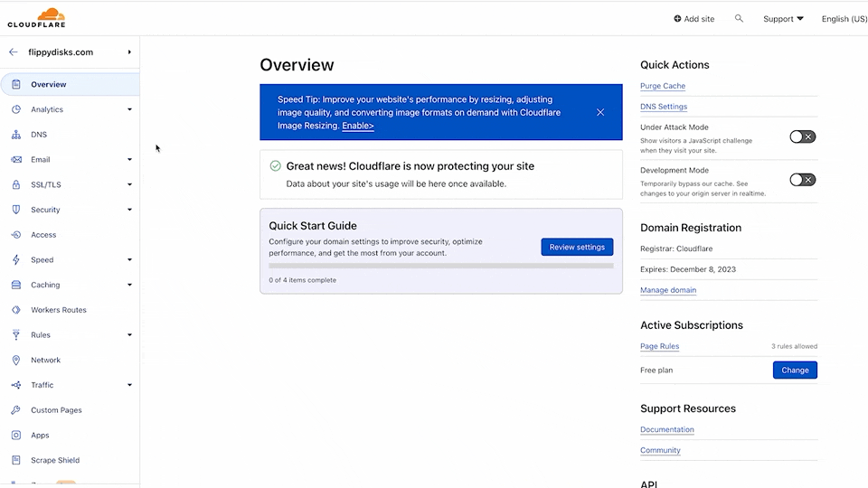Viewport: 868px width, 488px height.
Task: Click the Add site text
Action: [x=699, y=19]
